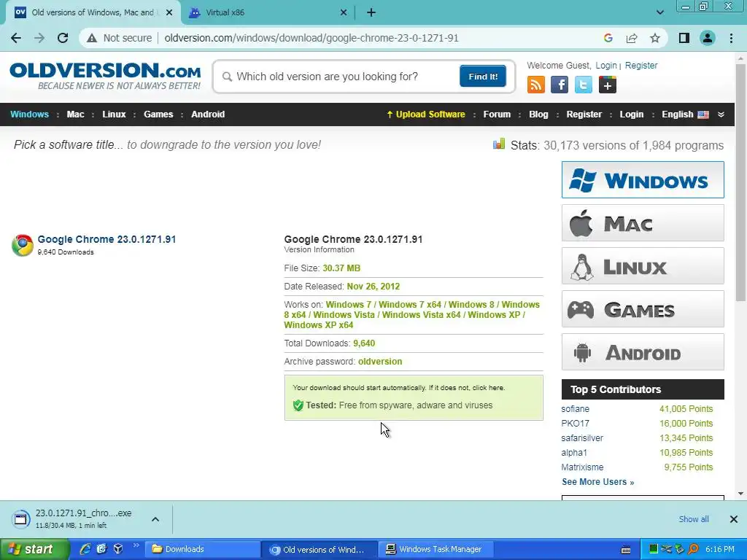Image resolution: width=747 pixels, height=560 pixels.
Task: Click the OldVersion.com logo
Action: tap(105, 76)
